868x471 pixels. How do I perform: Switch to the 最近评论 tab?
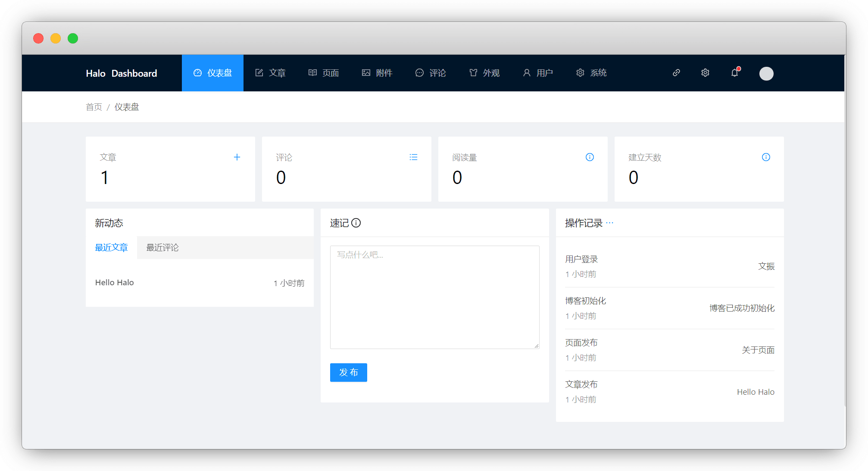162,248
